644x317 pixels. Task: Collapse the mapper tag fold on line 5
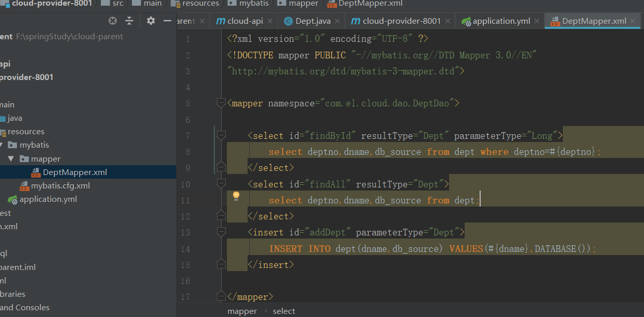click(221, 103)
